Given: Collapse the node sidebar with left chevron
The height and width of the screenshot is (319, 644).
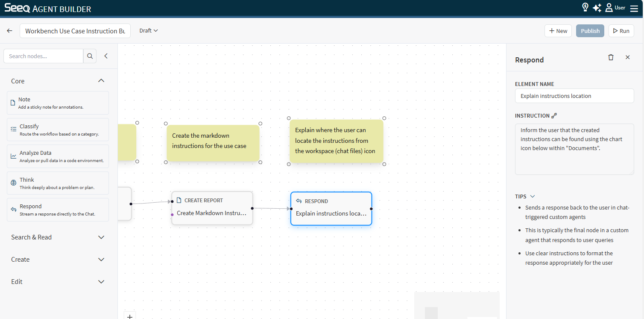Looking at the screenshot, I should coord(106,56).
